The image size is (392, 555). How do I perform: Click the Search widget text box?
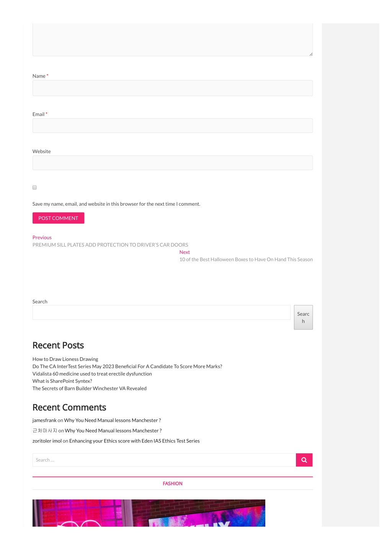pos(162,313)
